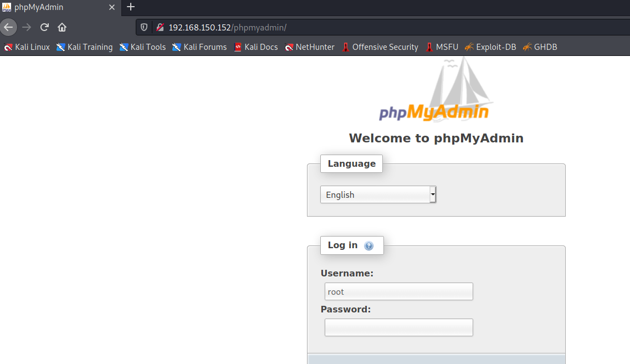Click the Forward navigation arrow
This screenshot has height=364, width=630.
point(27,27)
